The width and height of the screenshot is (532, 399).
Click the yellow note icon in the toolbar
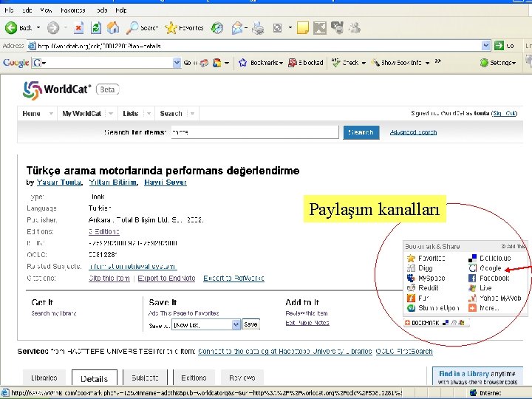click(303, 28)
